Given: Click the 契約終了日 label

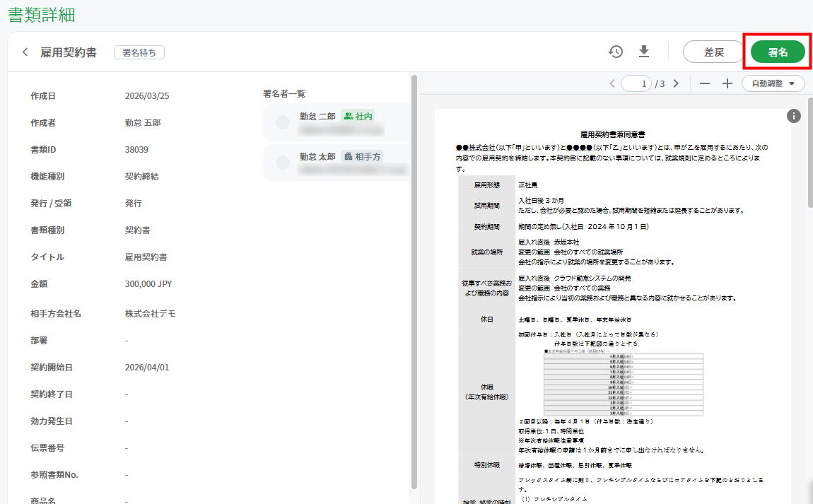Looking at the screenshot, I should tap(52, 394).
